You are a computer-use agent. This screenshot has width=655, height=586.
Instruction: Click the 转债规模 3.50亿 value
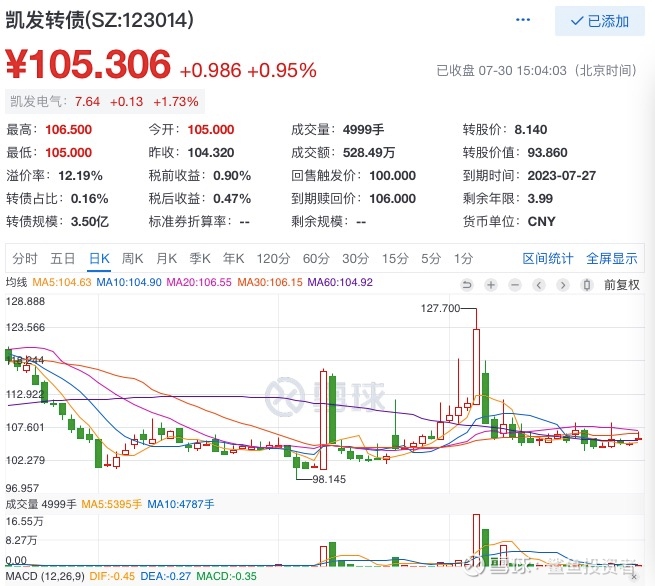click(x=90, y=221)
